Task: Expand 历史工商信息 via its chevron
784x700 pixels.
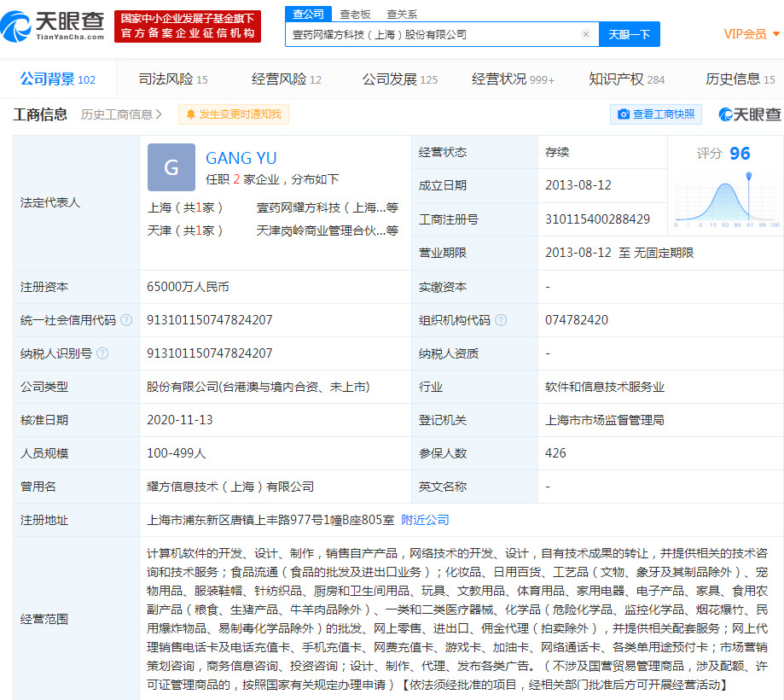Action: coord(159,114)
